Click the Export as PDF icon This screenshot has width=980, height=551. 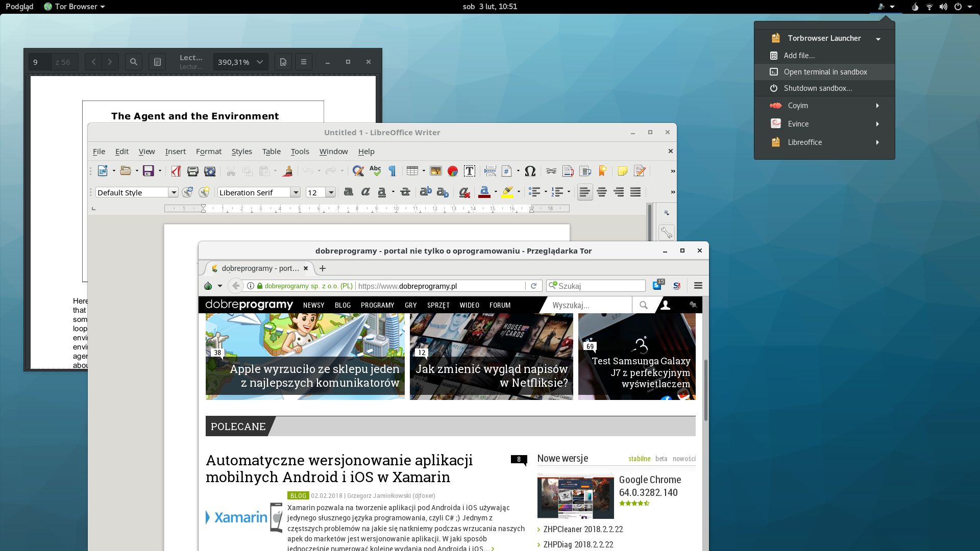[176, 171]
